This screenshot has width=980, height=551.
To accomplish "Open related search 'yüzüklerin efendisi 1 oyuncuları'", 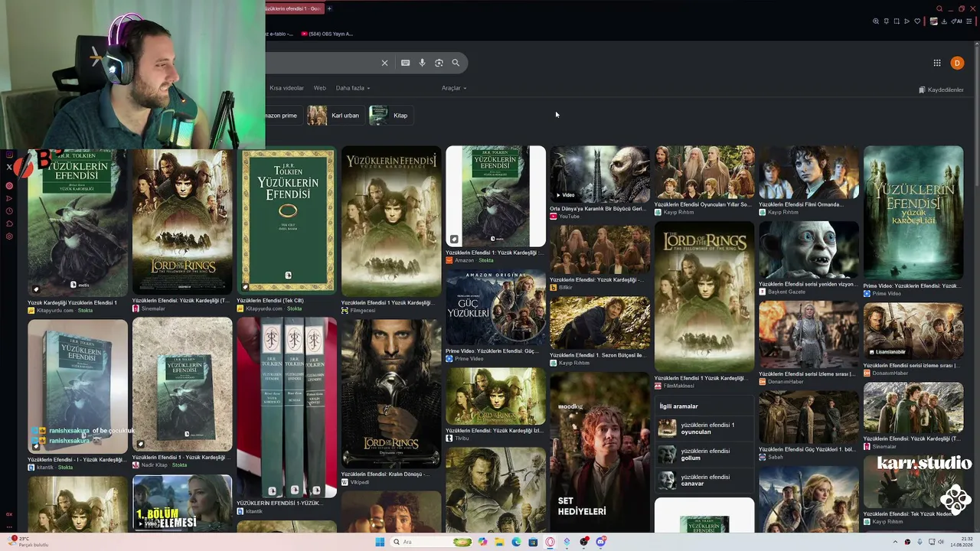I will (706, 429).
